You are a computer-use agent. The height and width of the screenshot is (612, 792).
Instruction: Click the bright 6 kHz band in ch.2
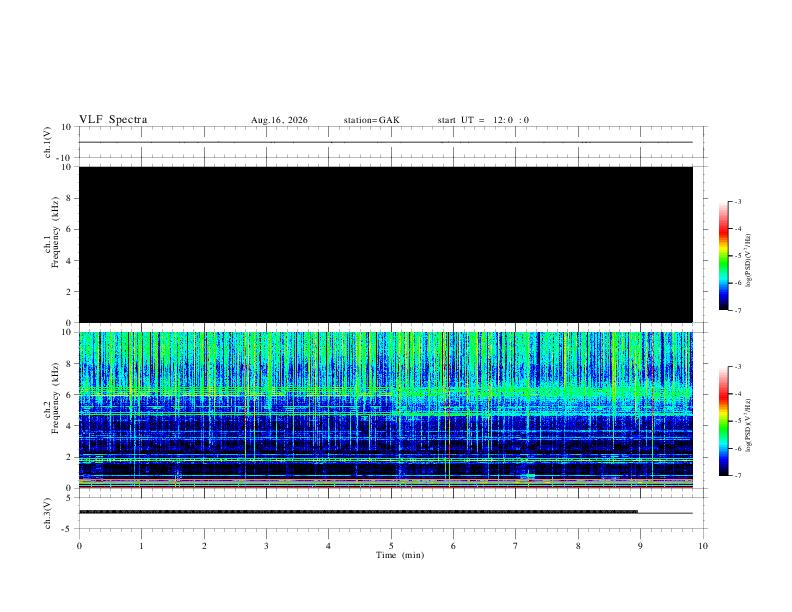386,391
